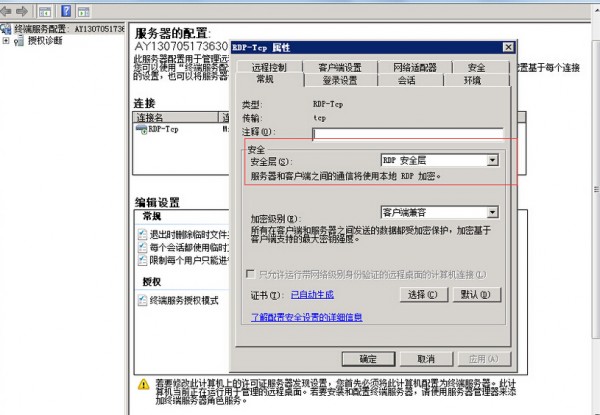Click the 选择 certificate button
The image size is (600, 415).
pos(422,295)
